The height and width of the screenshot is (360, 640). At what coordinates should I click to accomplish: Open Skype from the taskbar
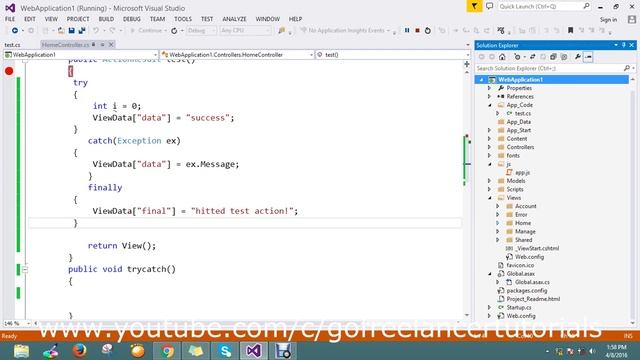[225, 351]
